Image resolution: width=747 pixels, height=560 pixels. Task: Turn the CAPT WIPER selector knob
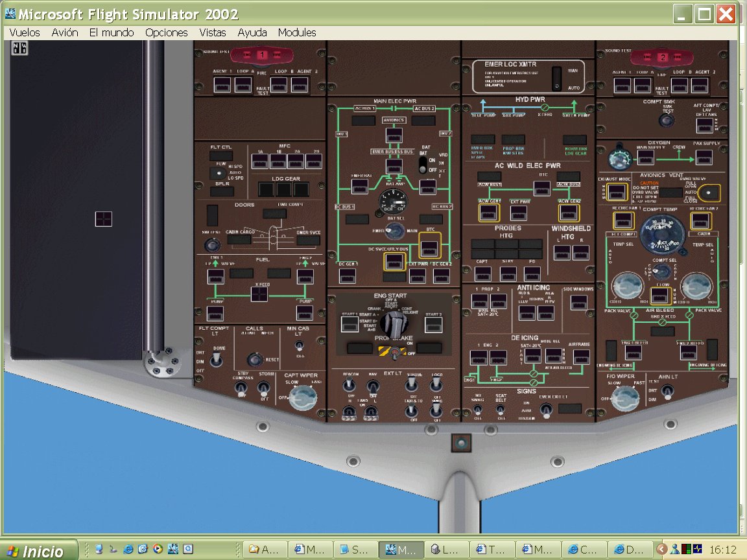(303, 397)
